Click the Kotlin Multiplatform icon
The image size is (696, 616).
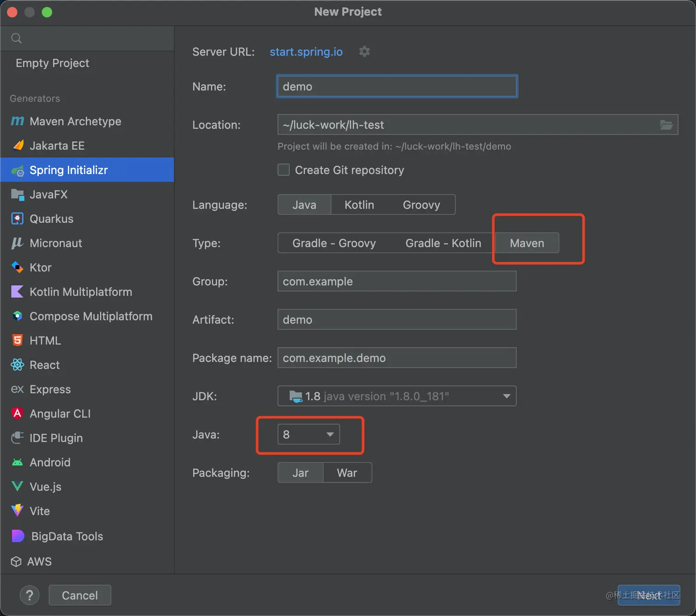17,292
